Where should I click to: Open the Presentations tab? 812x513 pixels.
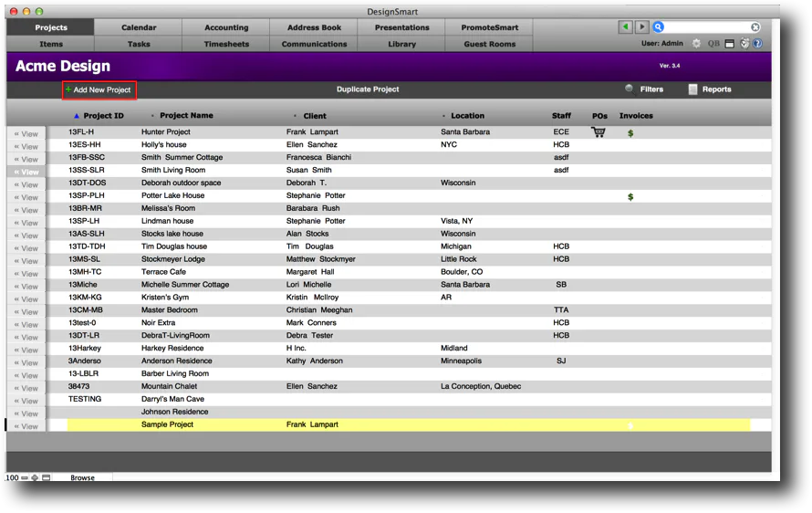401,27
